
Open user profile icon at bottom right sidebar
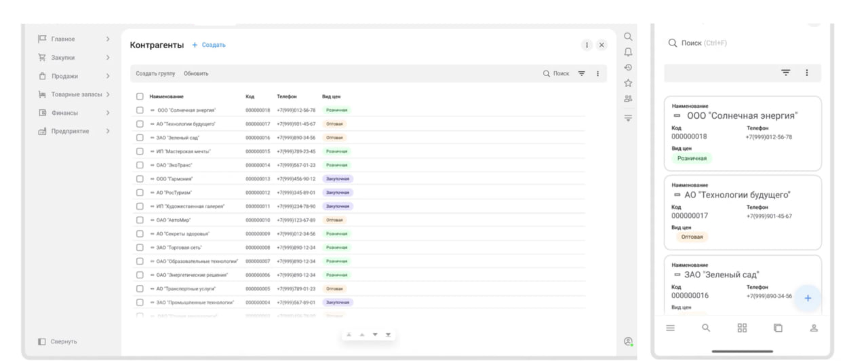click(x=628, y=341)
